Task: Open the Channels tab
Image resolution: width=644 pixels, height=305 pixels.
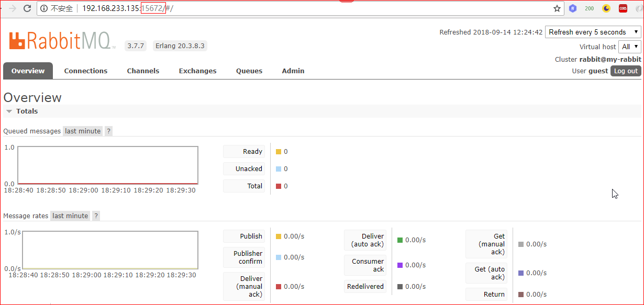Action: pyautogui.click(x=143, y=71)
